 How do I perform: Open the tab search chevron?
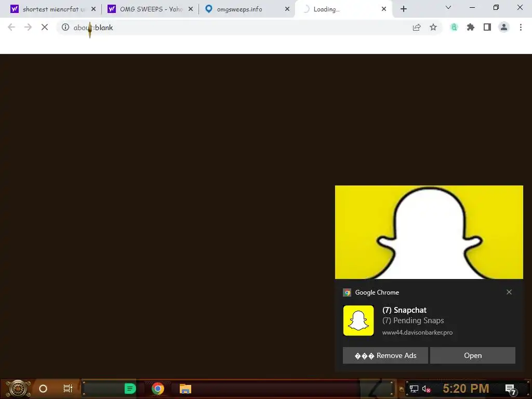point(448,7)
